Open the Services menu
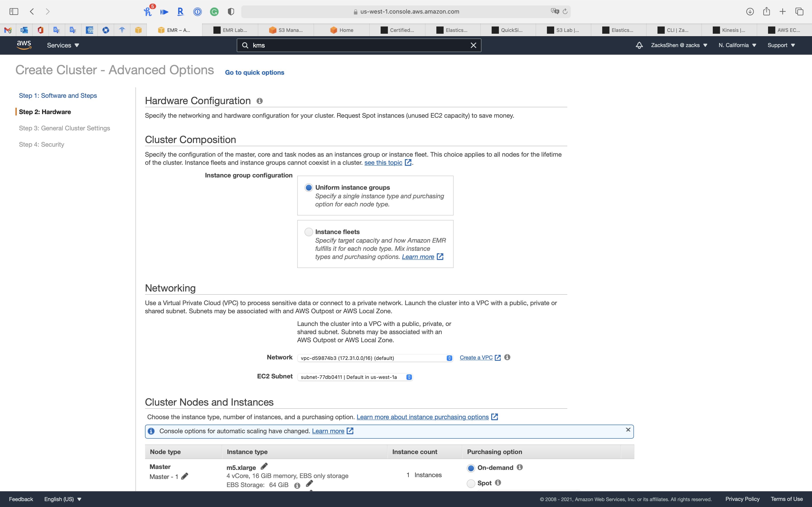The width and height of the screenshot is (812, 507). (x=63, y=45)
